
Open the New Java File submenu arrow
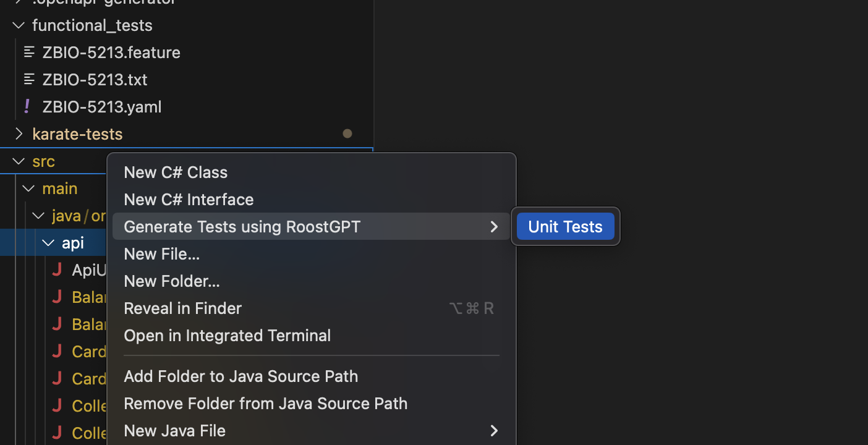click(x=493, y=430)
